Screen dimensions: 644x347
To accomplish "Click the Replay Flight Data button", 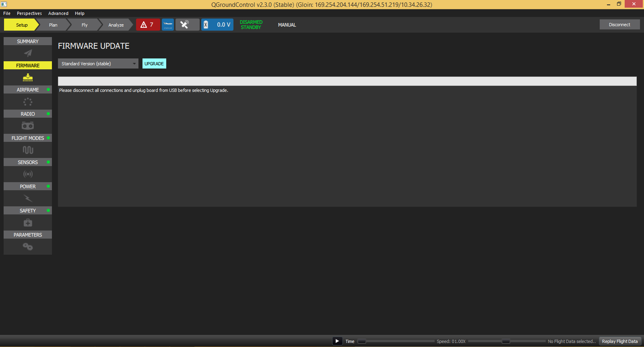I will coord(619,341).
